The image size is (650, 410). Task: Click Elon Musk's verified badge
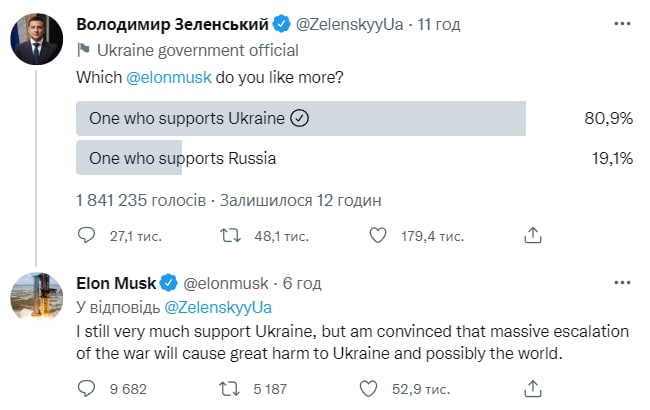(x=170, y=283)
